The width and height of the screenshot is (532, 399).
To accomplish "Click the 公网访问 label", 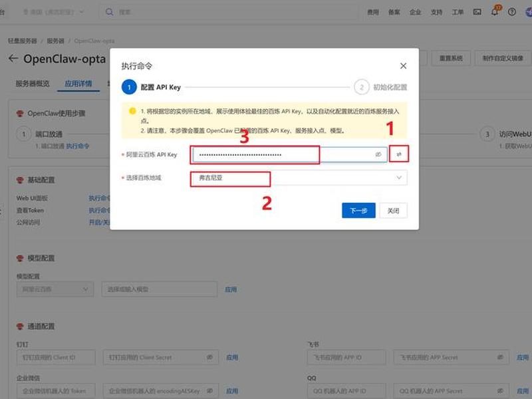I will (x=28, y=222).
